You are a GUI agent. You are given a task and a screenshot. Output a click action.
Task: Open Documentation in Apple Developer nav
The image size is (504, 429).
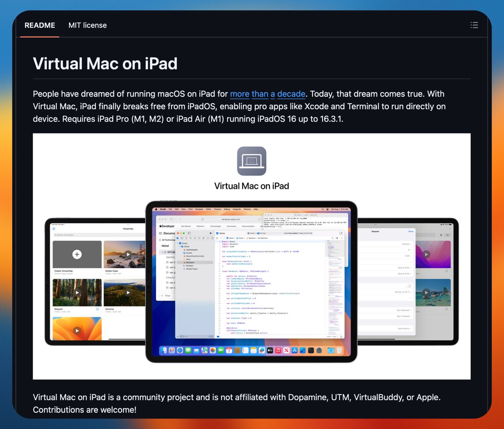[248, 226]
